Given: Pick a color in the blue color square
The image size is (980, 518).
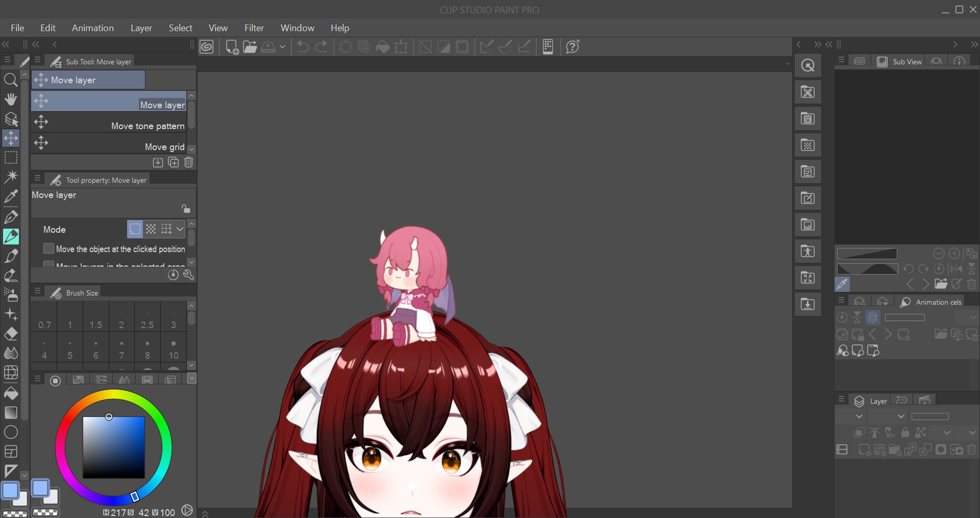Looking at the screenshot, I should click(x=114, y=448).
